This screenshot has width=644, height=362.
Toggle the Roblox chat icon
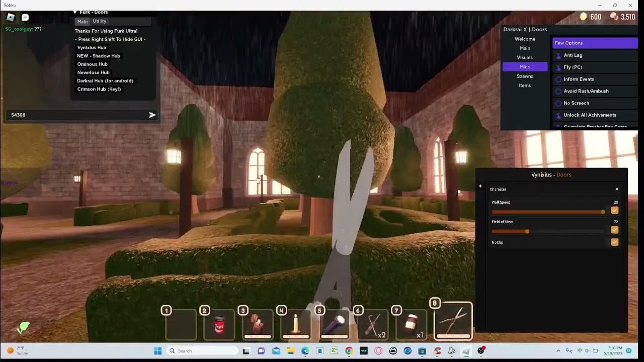(x=25, y=18)
